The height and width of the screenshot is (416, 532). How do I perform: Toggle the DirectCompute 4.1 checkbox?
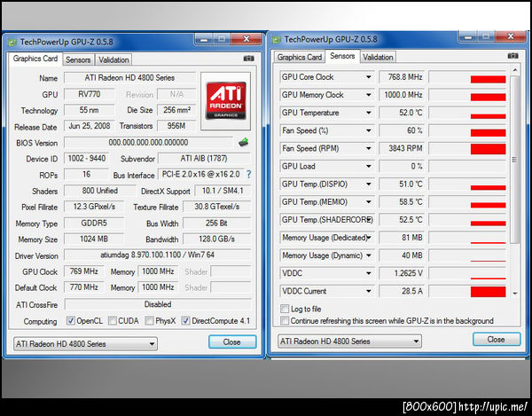pos(185,321)
